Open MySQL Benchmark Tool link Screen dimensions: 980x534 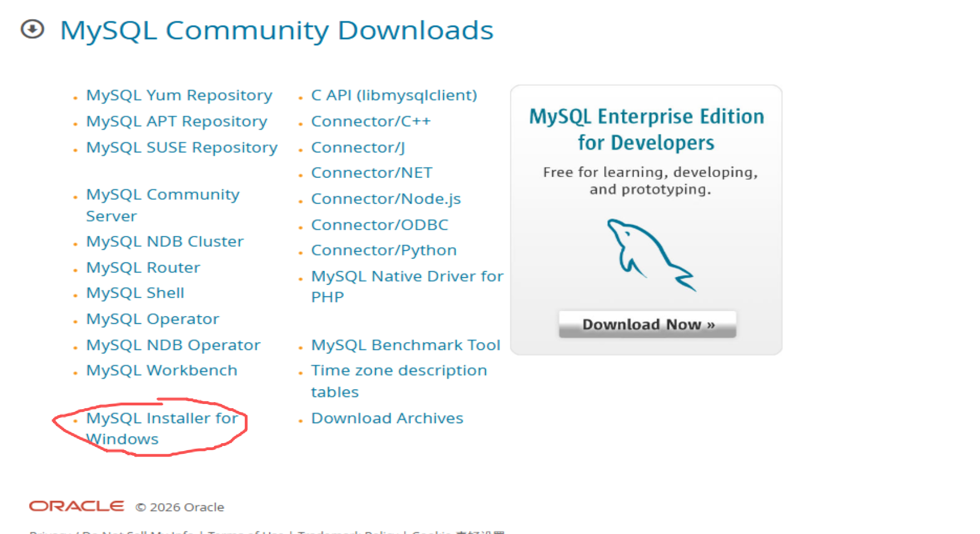click(406, 345)
